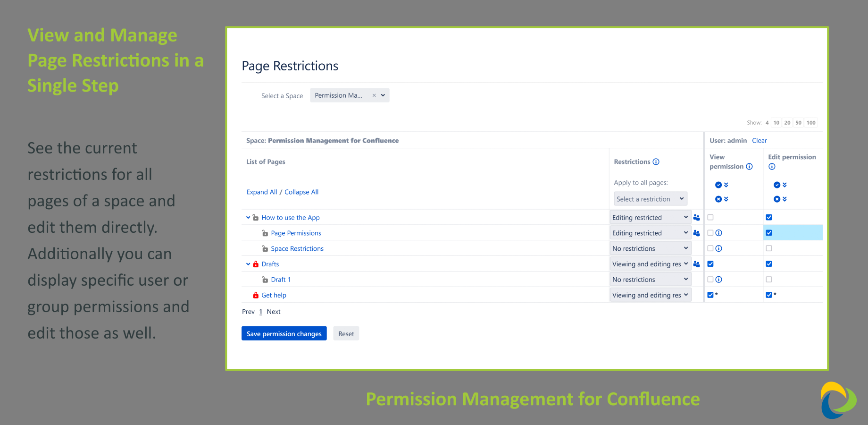The width and height of the screenshot is (868, 425).
Task: Go to page 1 in pagination
Action: coord(260,312)
